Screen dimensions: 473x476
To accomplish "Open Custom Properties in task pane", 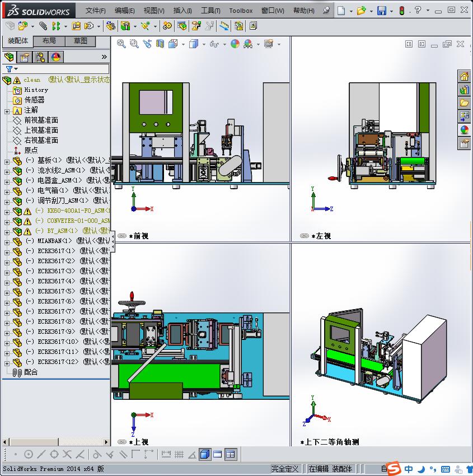I will tap(464, 143).
